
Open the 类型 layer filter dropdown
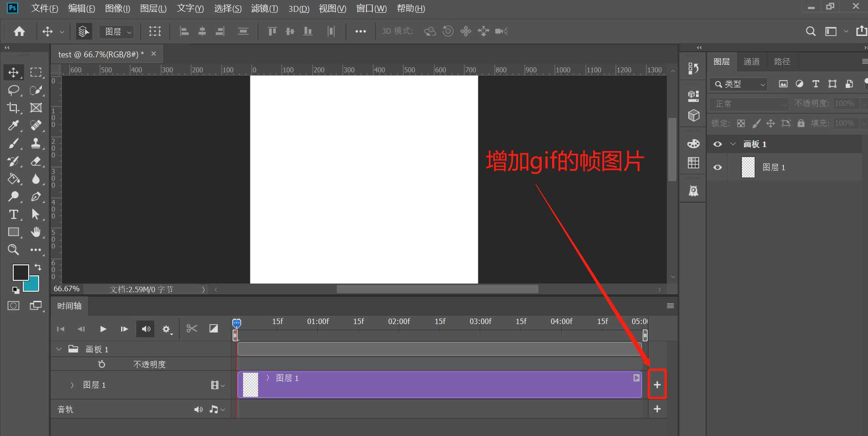pos(738,84)
